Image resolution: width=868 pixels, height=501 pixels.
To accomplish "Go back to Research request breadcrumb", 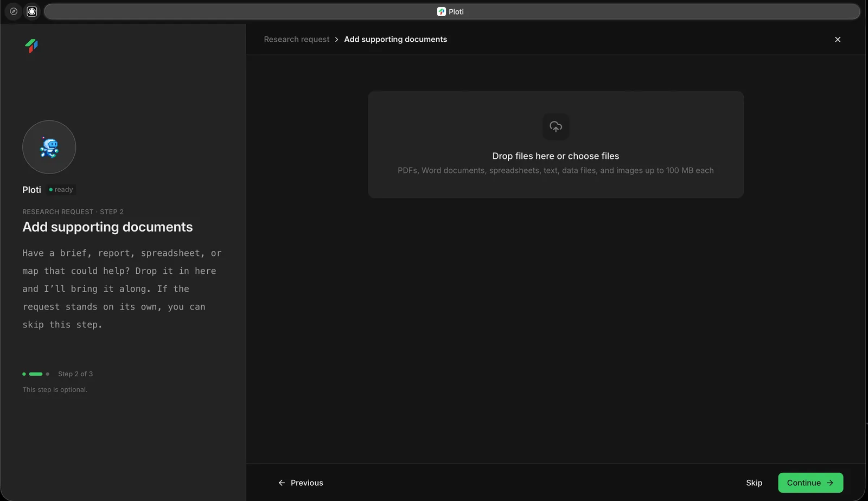I will point(296,40).
